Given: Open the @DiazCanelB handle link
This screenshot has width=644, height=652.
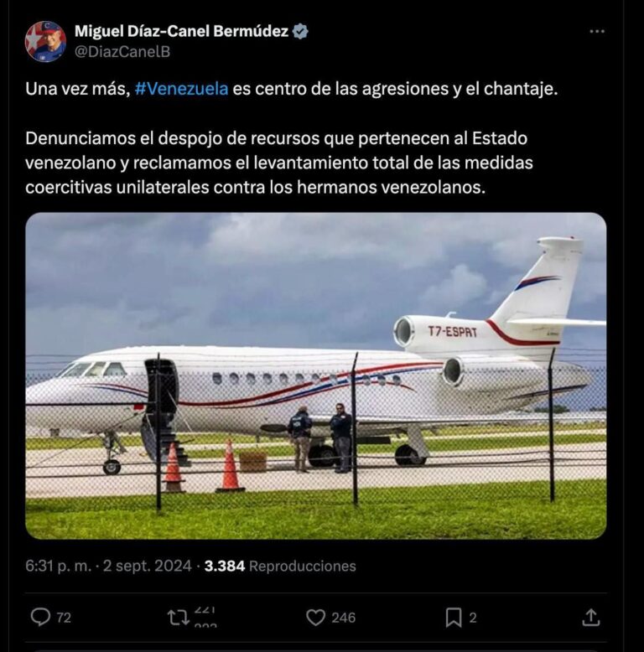Looking at the screenshot, I should (x=122, y=52).
